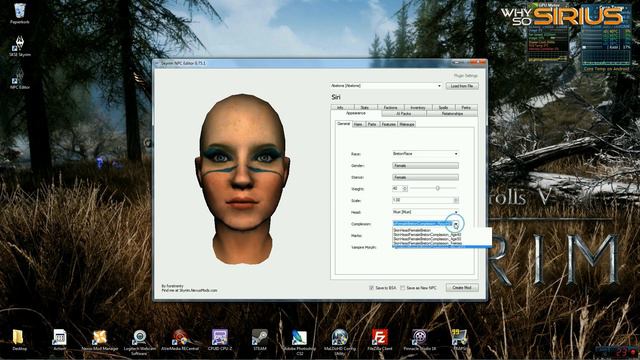Launch the SKSE Skyrim desktop shortcut
This screenshot has width=640, height=360.
click(x=20, y=46)
